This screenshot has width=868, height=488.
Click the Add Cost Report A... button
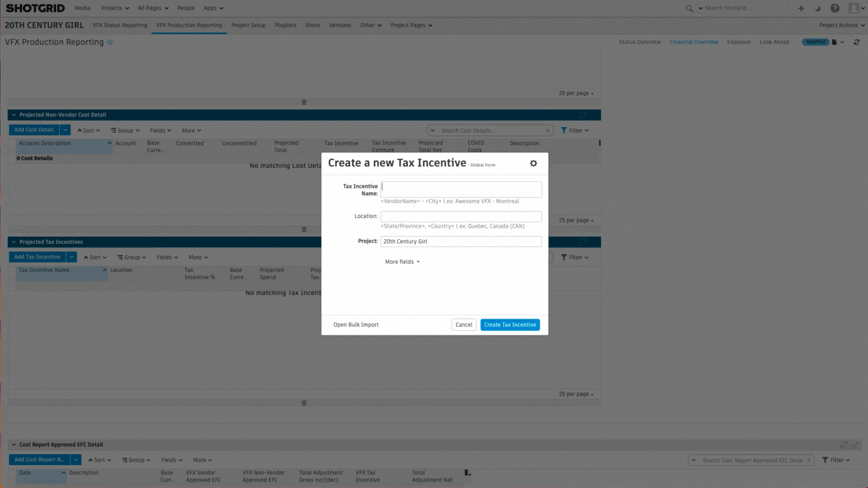coord(39,460)
